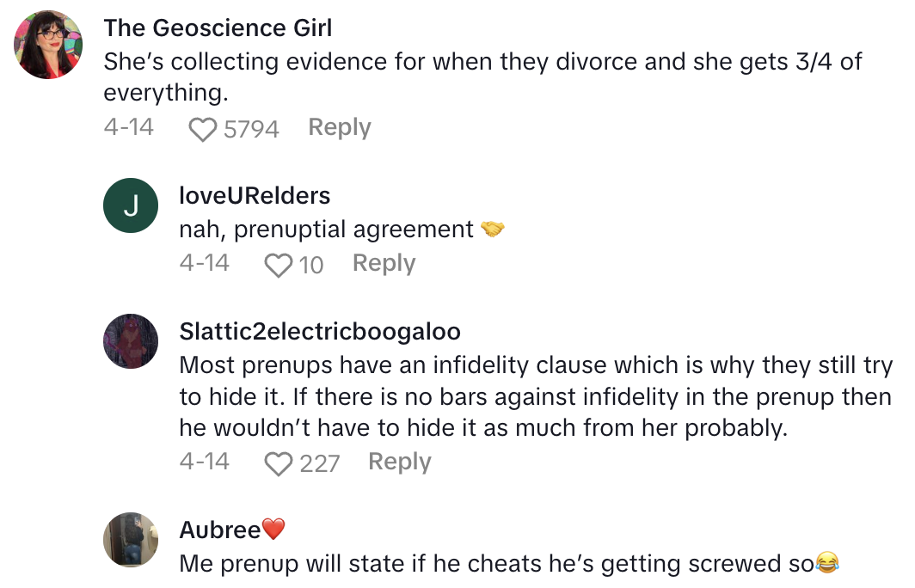The image size is (915, 588).
Task: Click the 10 like count
Action: 310,265
